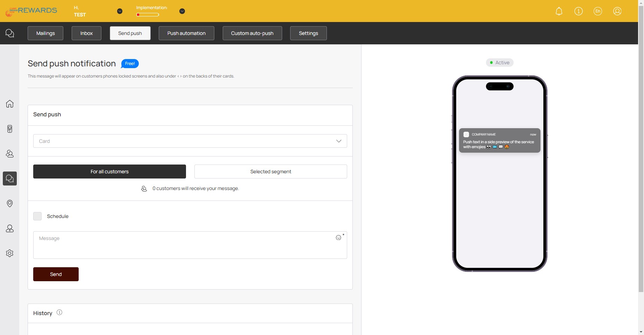Change language via En icon
644x335 pixels.
(598, 11)
